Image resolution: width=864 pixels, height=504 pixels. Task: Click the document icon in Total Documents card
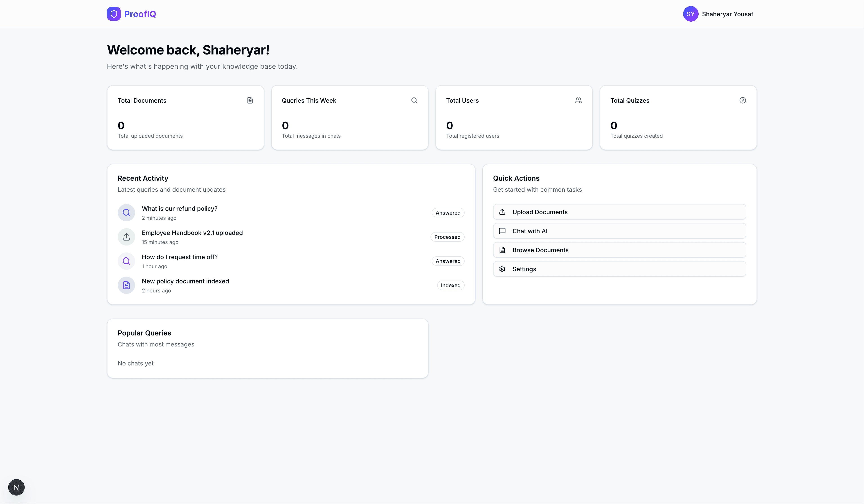click(250, 100)
